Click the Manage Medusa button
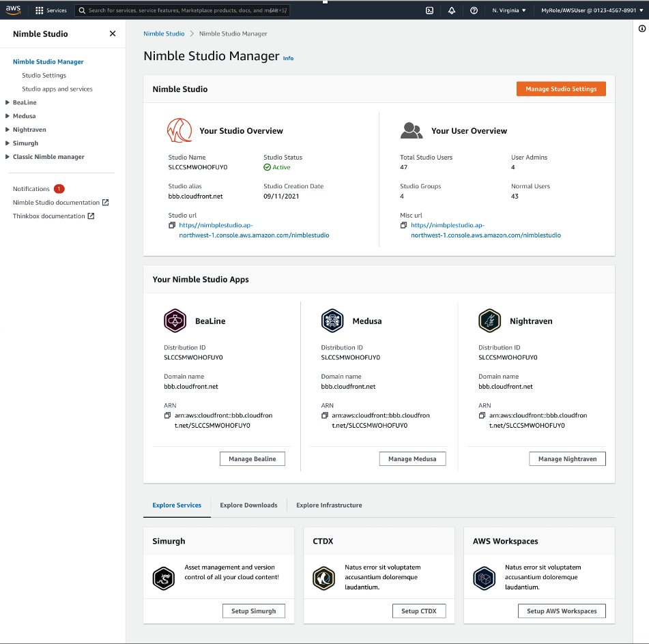The height and width of the screenshot is (644, 649). 412,459
